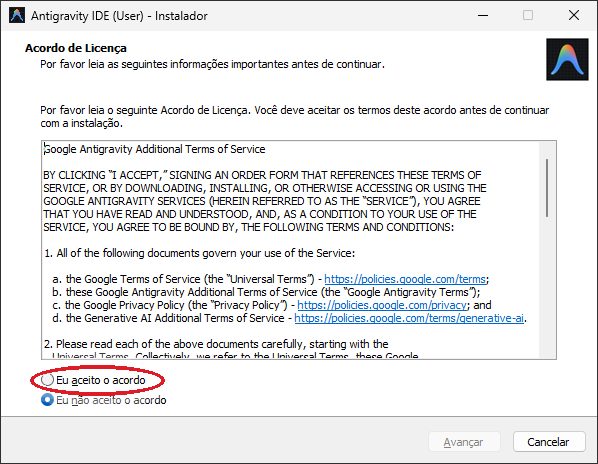This screenshot has height=464, width=598.
Task: Click the "BY CLICKING 'I ACCEPT,'" paragraph
Action: click(265, 201)
